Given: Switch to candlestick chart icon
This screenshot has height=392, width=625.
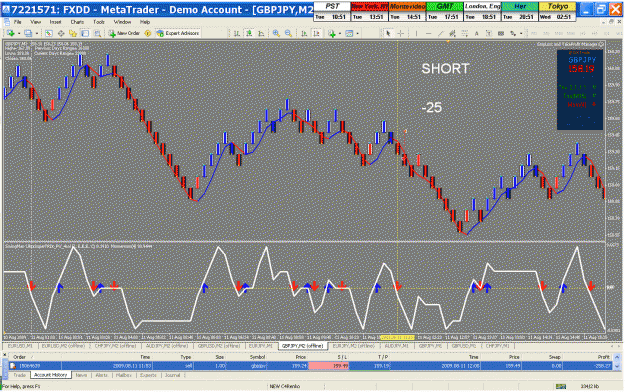Looking at the screenshot, I should click(249, 33).
